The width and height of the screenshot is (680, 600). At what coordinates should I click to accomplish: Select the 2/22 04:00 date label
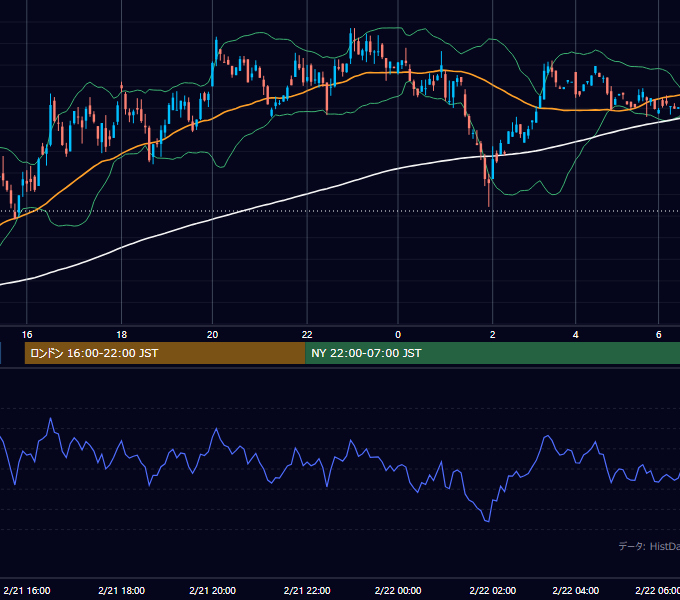(575, 590)
